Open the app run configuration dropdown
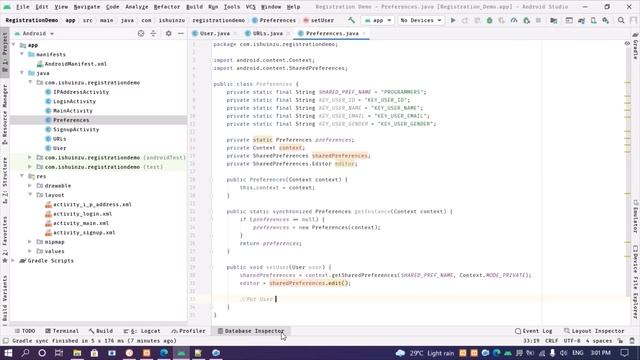This screenshot has height=360, width=640. tap(378, 20)
